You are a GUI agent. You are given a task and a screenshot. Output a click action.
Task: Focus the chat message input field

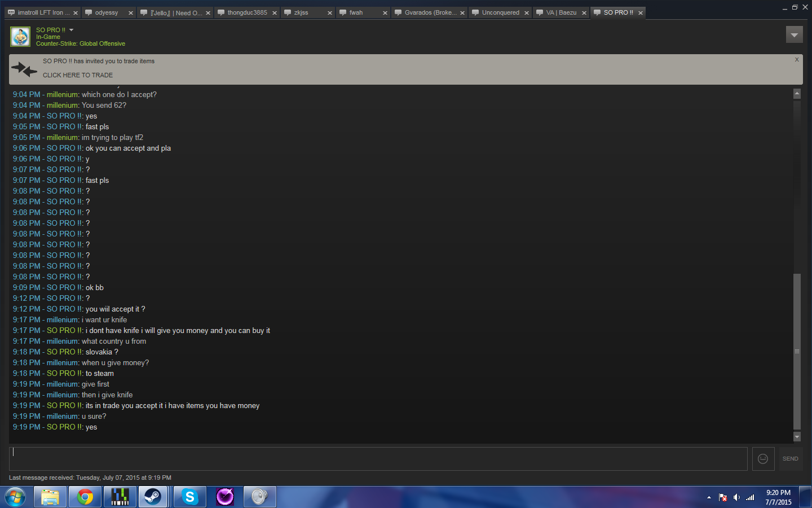point(378,459)
